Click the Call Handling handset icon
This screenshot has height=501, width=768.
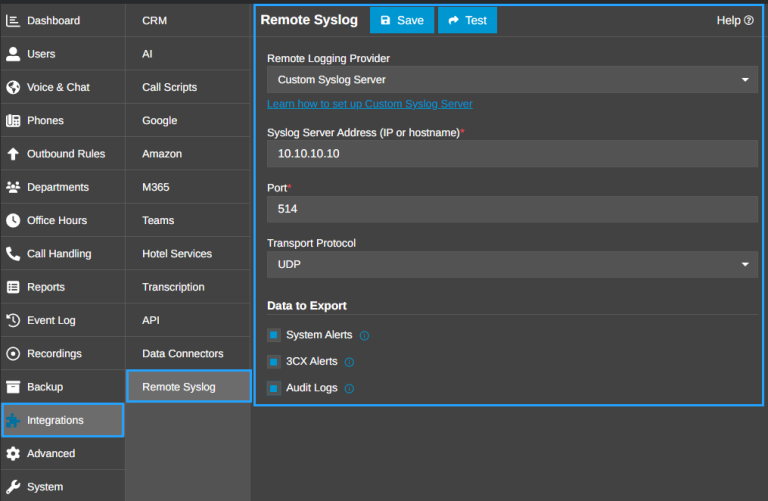click(x=13, y=254)
